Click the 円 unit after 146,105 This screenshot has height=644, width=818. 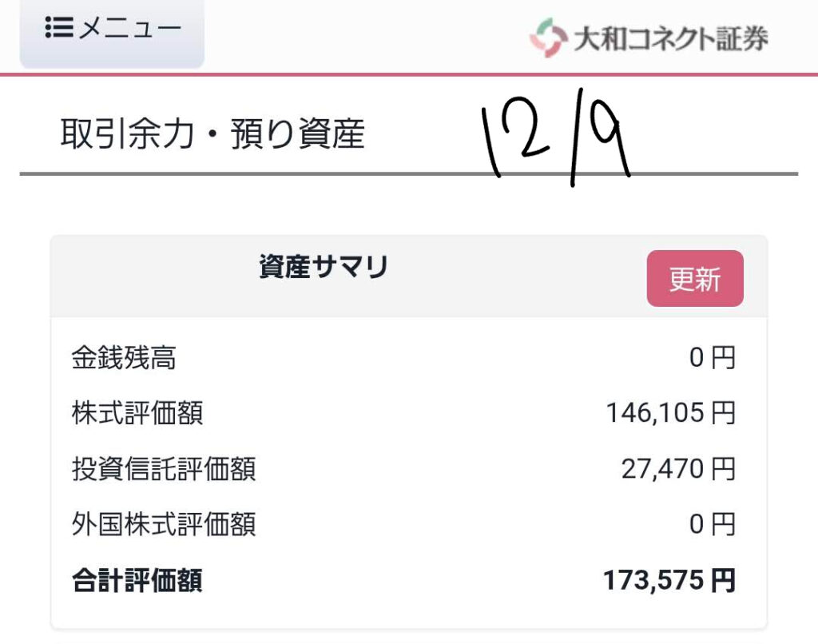coord(723,413)
